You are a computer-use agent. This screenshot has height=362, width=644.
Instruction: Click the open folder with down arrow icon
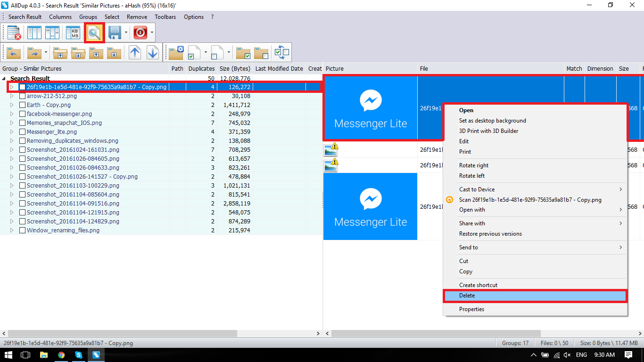click(78, 52)
